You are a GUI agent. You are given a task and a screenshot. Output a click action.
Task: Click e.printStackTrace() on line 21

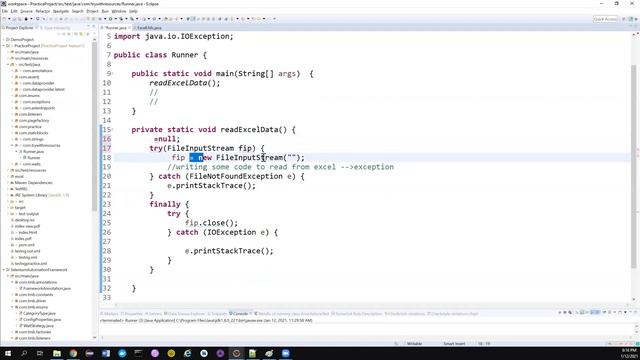(211, 186)
